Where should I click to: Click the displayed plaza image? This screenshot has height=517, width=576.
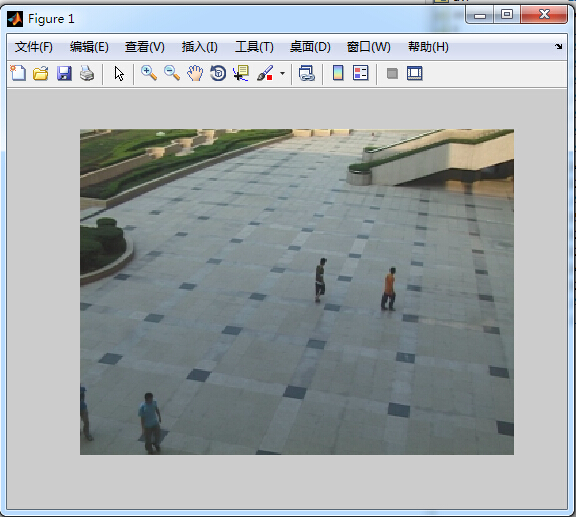pos(297,292)
